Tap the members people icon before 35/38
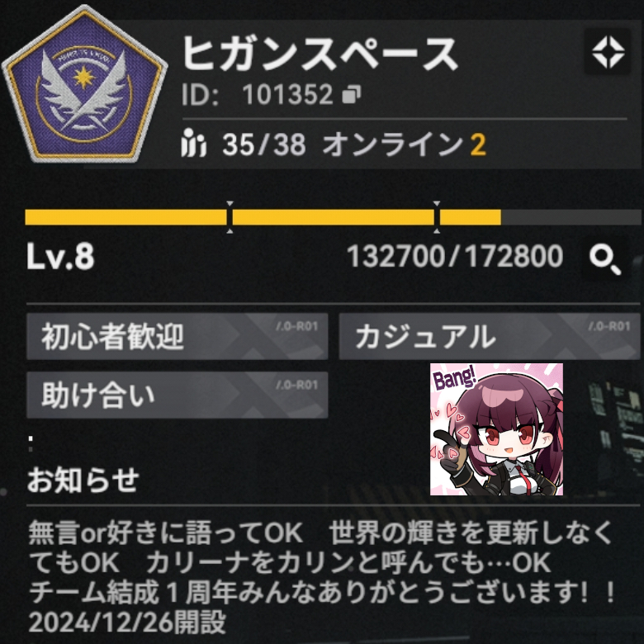The image size is (644, 644). point(192,143)
